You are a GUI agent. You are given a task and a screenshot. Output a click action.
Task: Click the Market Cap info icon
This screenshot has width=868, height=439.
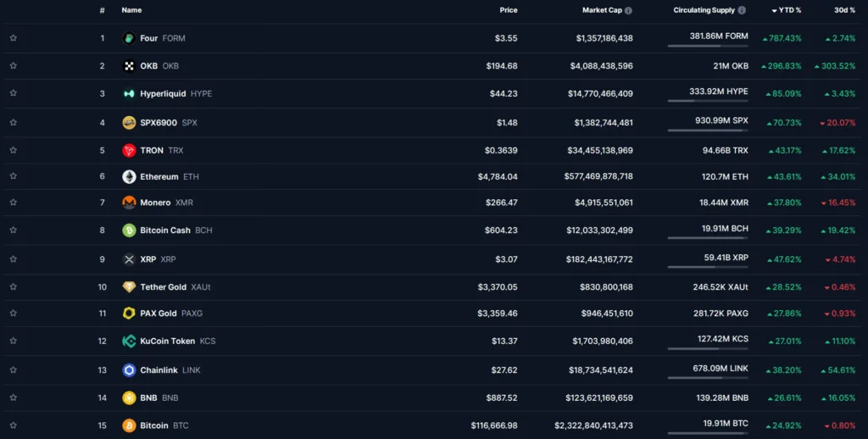click(x=628, y=10)
